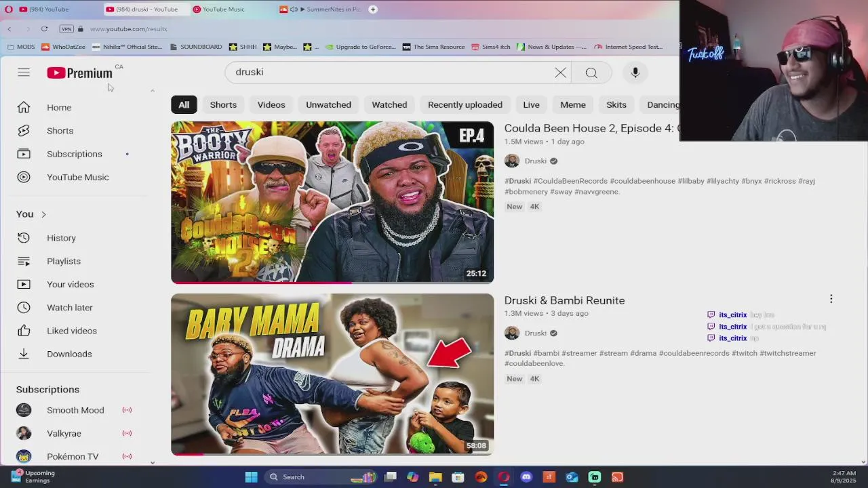Screen dimensions: 868x488
Task: Switch to YouTube Music tab
Action: point(224,9)
